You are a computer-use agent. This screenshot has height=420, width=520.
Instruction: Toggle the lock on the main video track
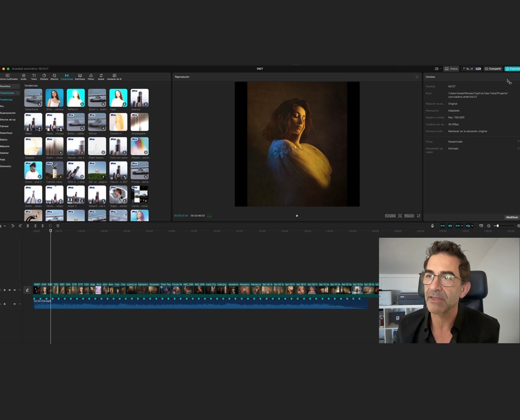click(x=5, y=290)
